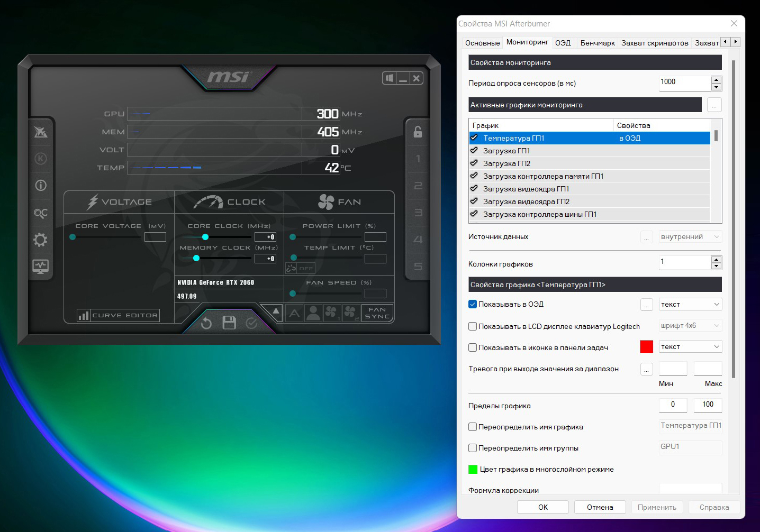This screenshot has width=760, height=532.
Task: Select profile slot 1
Action: click(418, 159)
